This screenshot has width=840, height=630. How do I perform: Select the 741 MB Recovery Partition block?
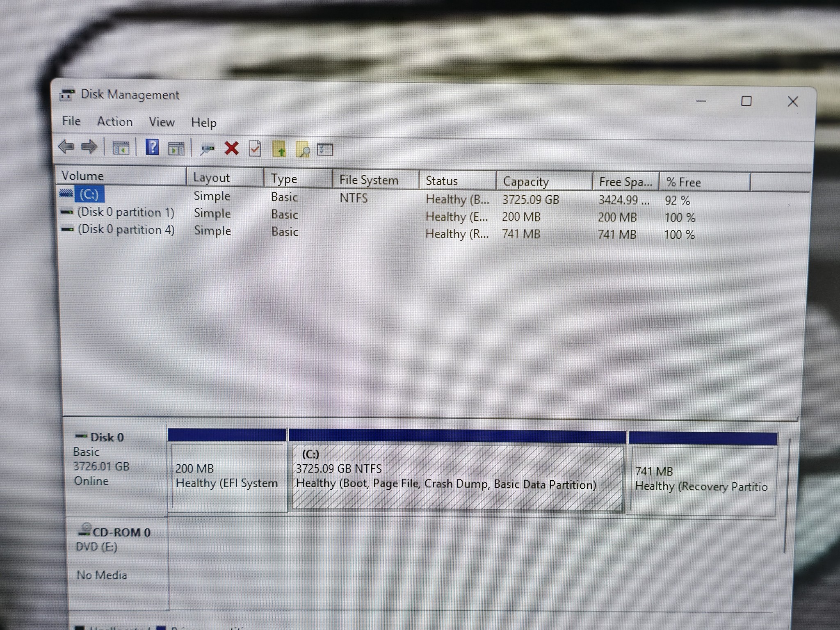[x=701, y=479]
